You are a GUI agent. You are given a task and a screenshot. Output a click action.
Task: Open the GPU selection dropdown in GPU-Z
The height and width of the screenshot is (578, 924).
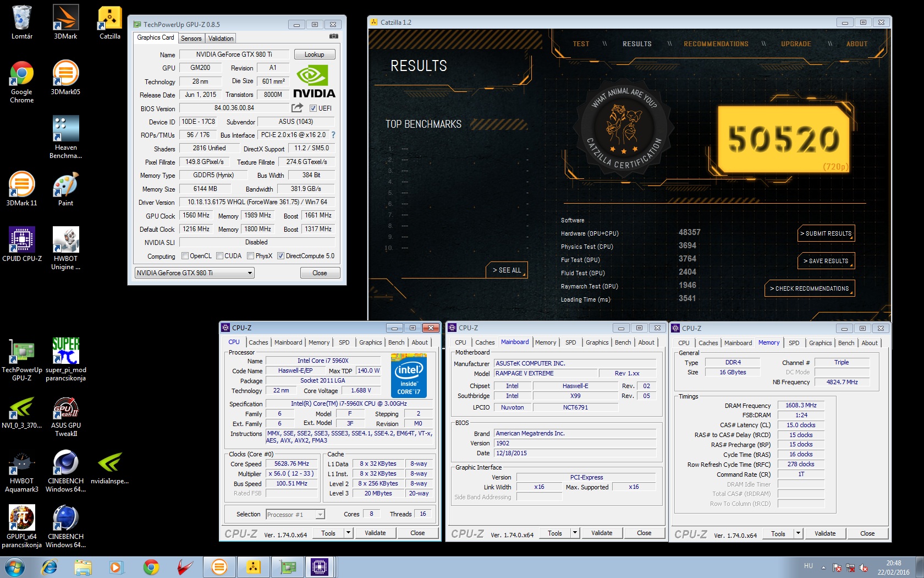(x=195, y=273)
